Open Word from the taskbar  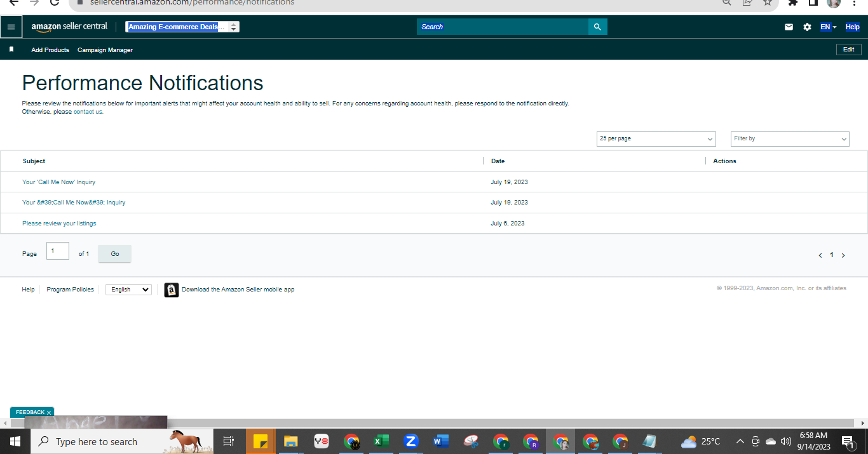[440, 441]
